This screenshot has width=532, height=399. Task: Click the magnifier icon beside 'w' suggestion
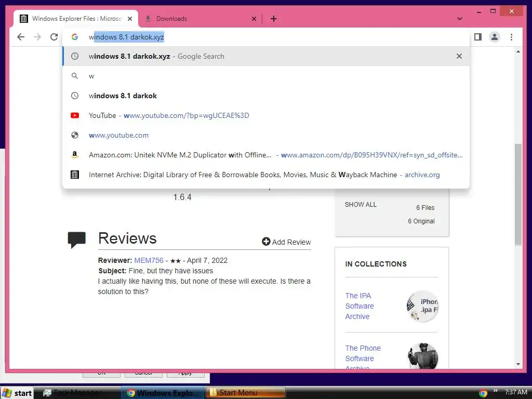[75, 76]
